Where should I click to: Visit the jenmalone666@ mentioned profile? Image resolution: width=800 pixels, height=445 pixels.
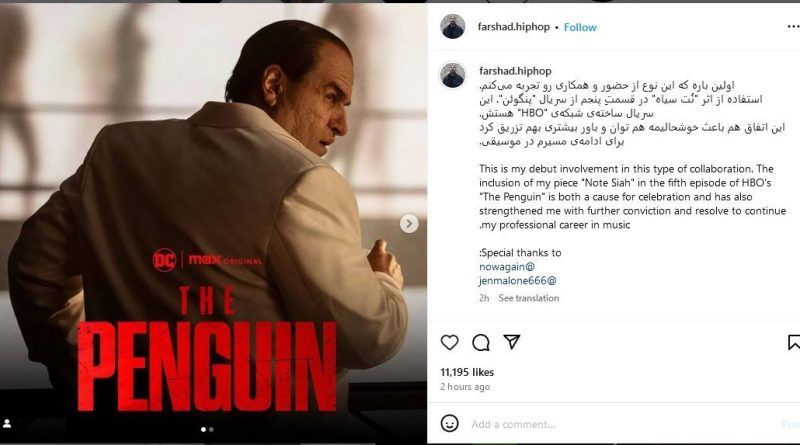point(517,281)
